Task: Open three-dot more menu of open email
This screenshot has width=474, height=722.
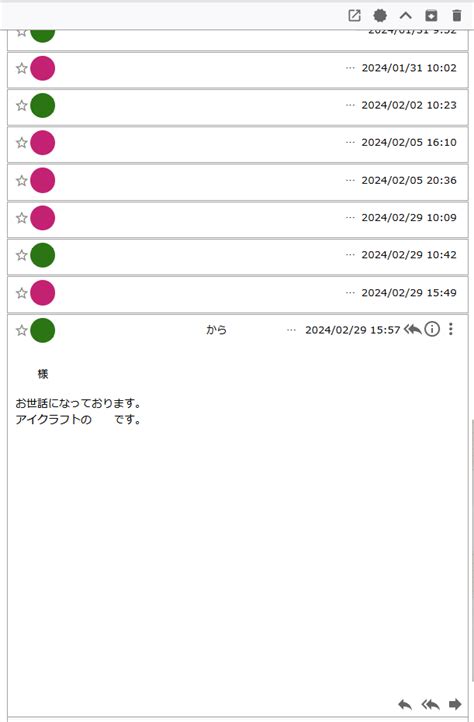Action: 451,329
